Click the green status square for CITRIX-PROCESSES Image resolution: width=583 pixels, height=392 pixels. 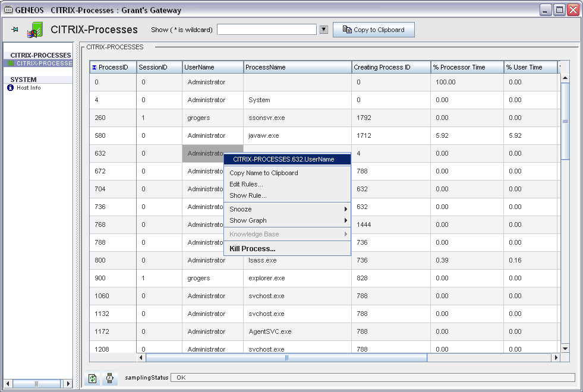pos(11,63)
